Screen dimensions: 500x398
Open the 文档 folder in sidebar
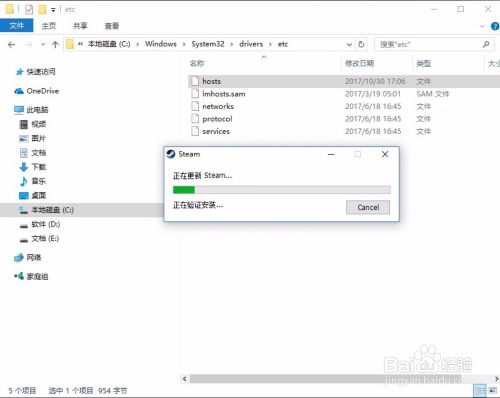pos(33,153)
